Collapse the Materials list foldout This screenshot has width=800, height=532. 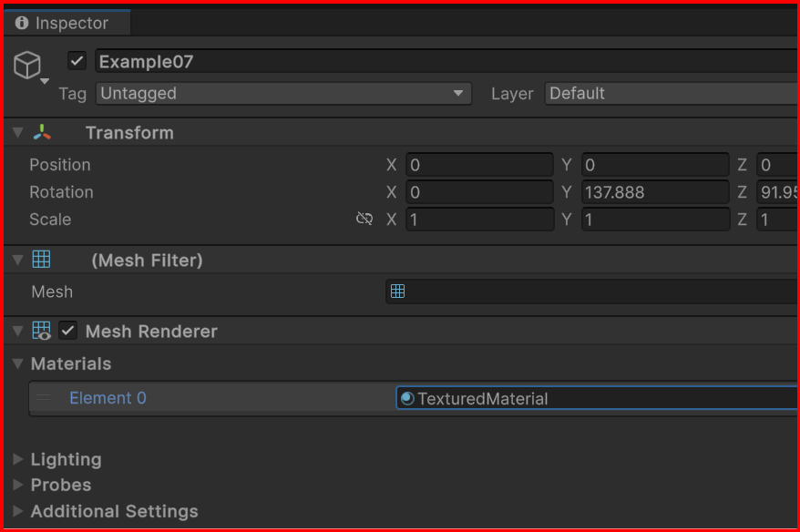pos(18,363)
